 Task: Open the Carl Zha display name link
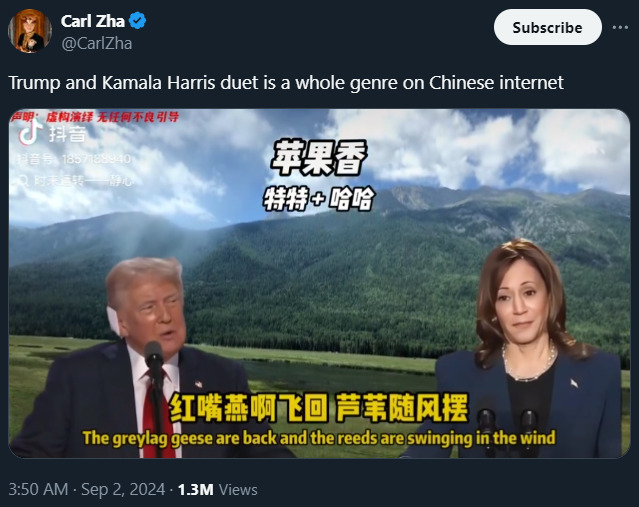[93, 21]
